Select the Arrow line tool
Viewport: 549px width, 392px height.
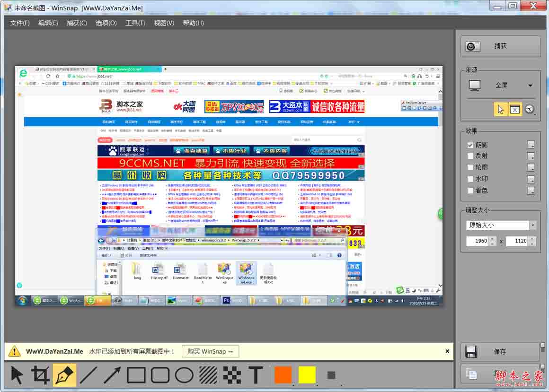[112, 375]
